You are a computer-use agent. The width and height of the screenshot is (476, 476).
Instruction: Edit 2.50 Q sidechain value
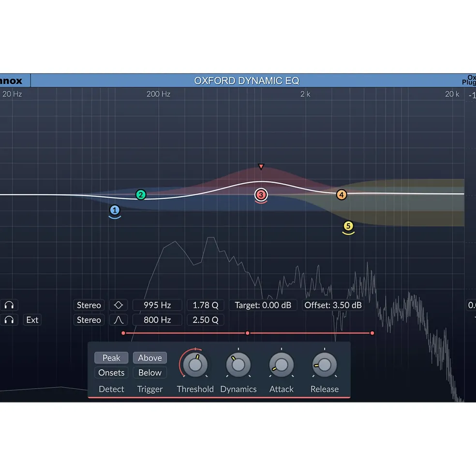206,319
